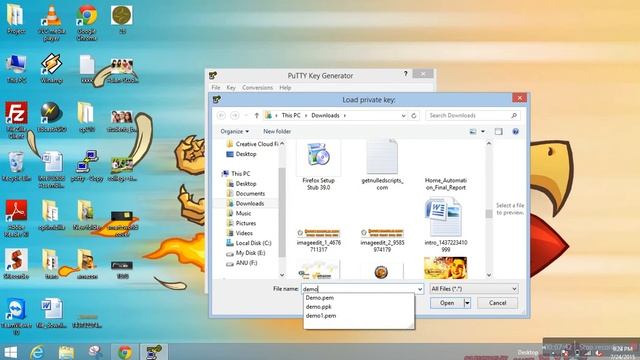Click the help question mark in PuTTY Key Generator
The image size is (640, 360).
click(405, 74)
